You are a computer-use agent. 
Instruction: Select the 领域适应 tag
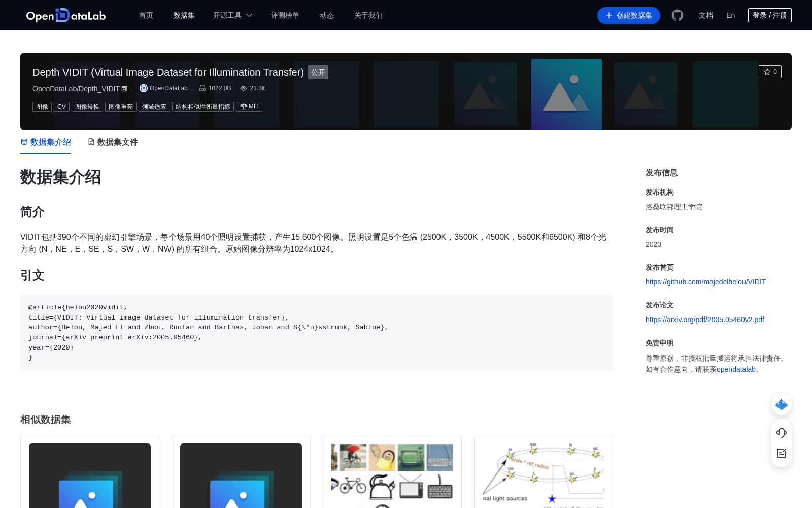coord(154,107)
